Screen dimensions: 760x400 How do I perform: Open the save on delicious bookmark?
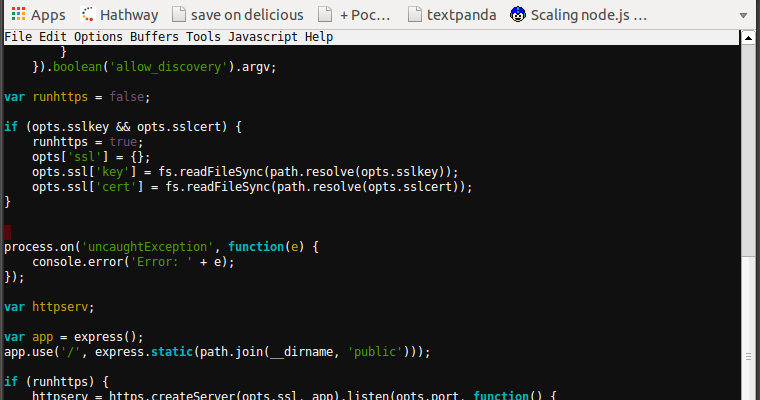click(238, 15)
